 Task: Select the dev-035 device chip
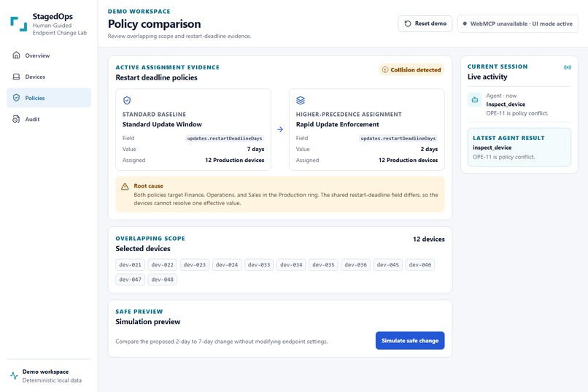(x=323, y=265)
